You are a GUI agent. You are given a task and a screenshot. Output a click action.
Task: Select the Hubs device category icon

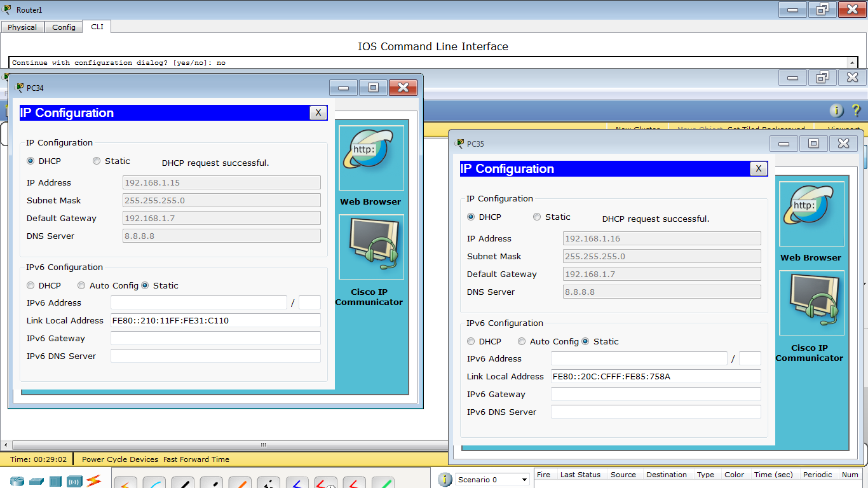(x=55, y=481)
